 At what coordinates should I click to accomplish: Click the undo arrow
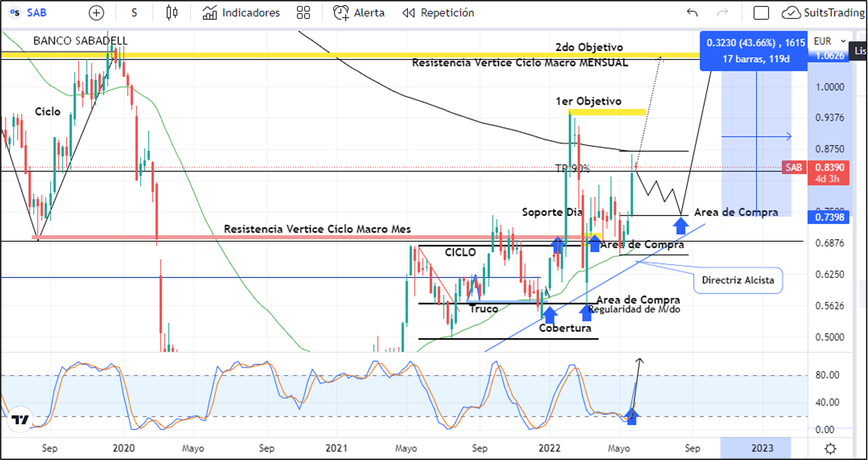click(x=692, y=13)
